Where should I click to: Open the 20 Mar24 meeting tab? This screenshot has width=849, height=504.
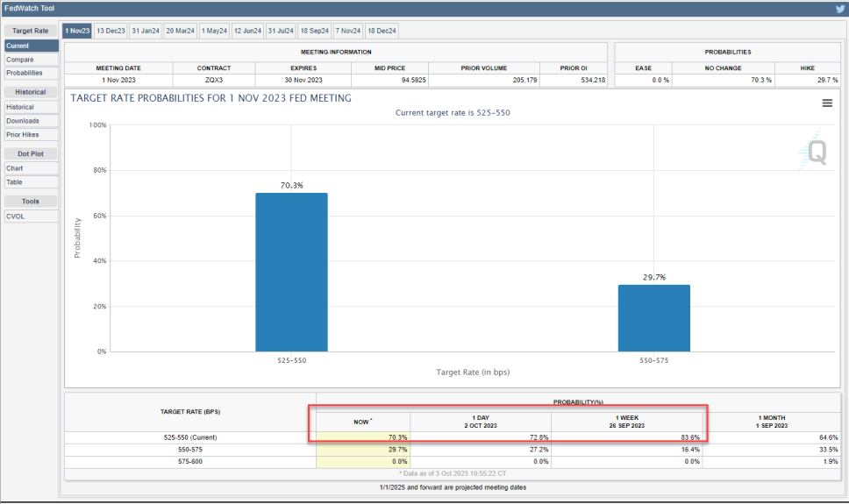click(180, 31)
